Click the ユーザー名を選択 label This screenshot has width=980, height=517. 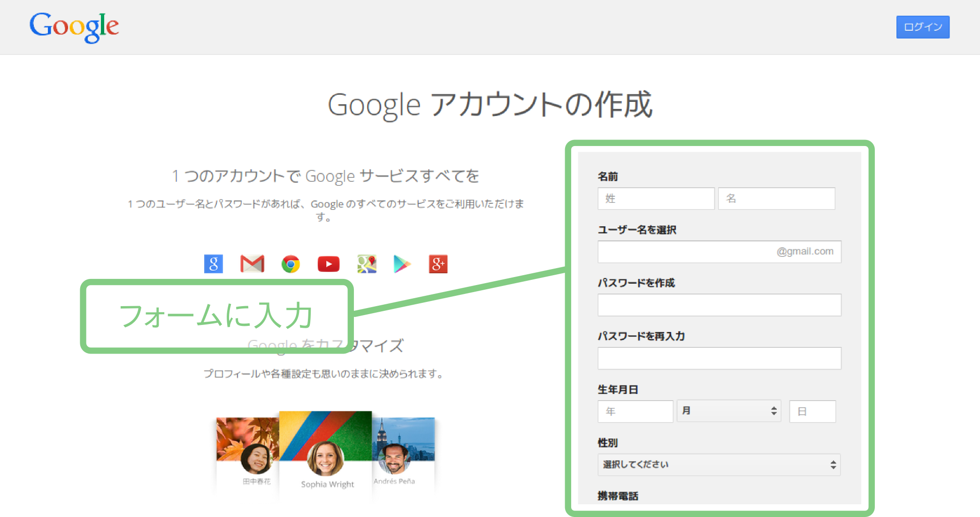coord(637,230)
